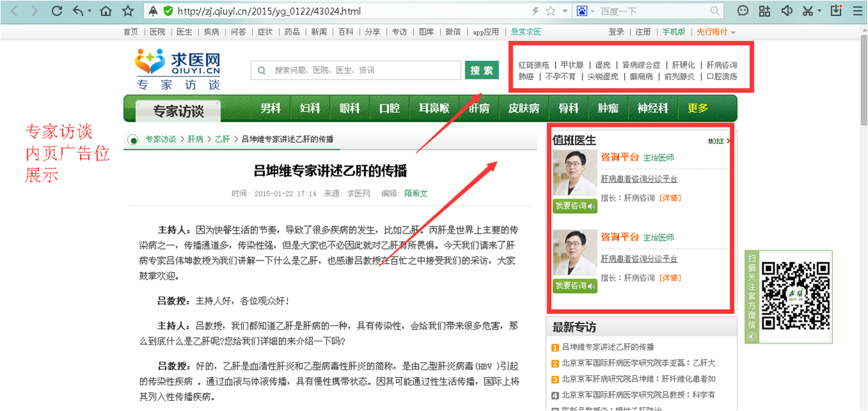Screen dimensions: 868x411
Task: Open the browser extensions grid icon
Action: coord(764,11)
